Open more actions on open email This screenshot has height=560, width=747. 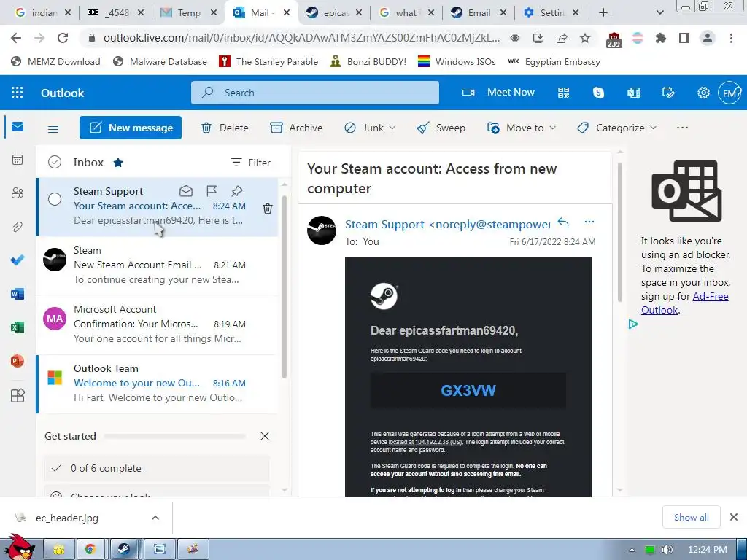click(589, 222)
